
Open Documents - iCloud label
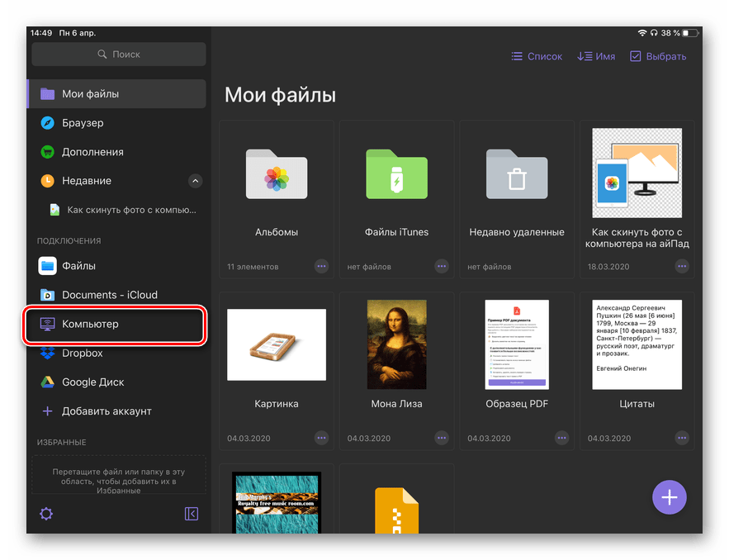pyautogui.click(x=110, y=295)
